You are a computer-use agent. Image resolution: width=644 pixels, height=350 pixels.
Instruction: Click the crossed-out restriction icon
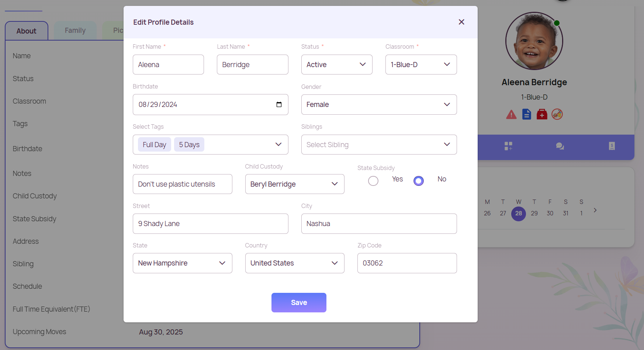557,114
